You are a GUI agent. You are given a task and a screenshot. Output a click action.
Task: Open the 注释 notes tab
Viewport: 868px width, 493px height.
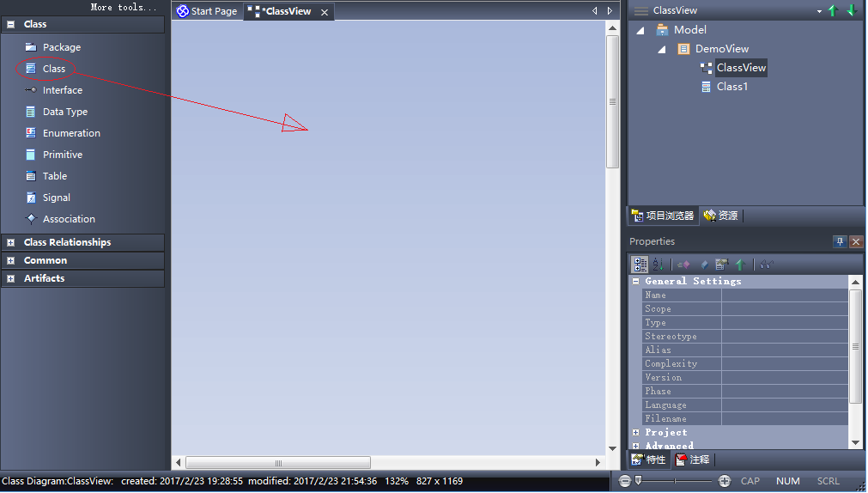[x=694, y=460]
